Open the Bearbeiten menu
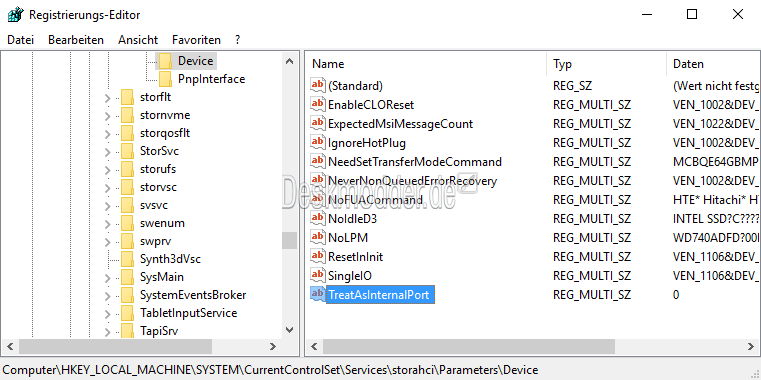Screen dimensions: 761x380 click(x=76, y=40)
